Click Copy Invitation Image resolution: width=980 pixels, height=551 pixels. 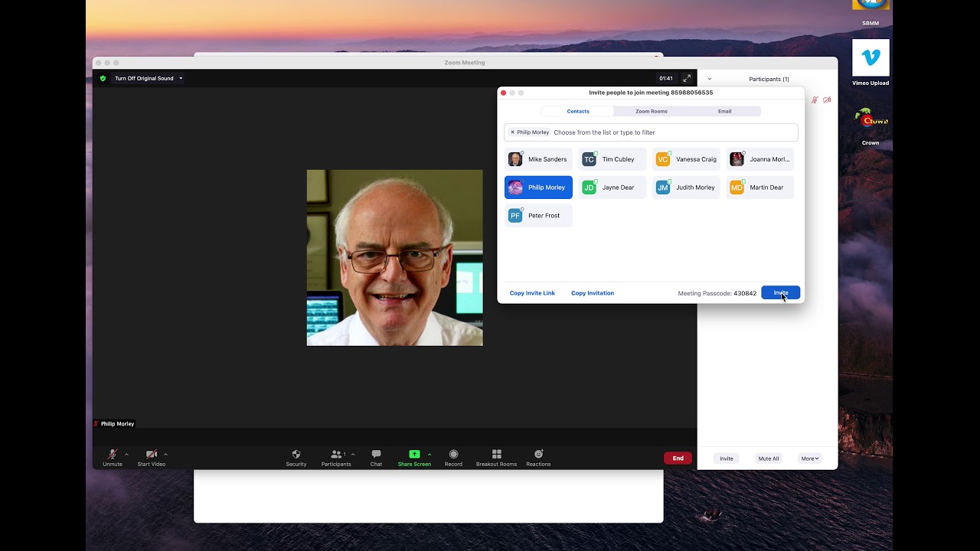593,293
